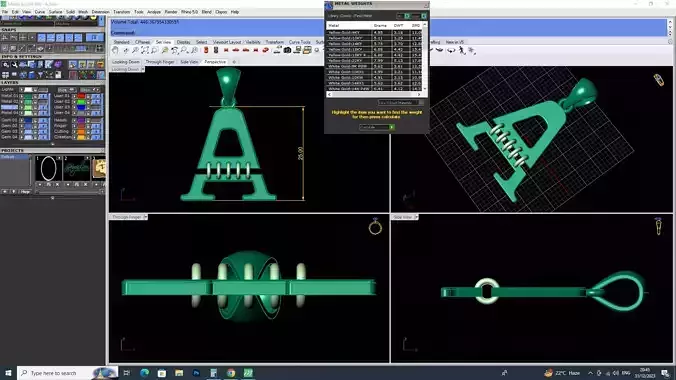Viewport: 676px width, 380px height.
Task: Expand the arrow below the Layers list
Action: (53, 144)
